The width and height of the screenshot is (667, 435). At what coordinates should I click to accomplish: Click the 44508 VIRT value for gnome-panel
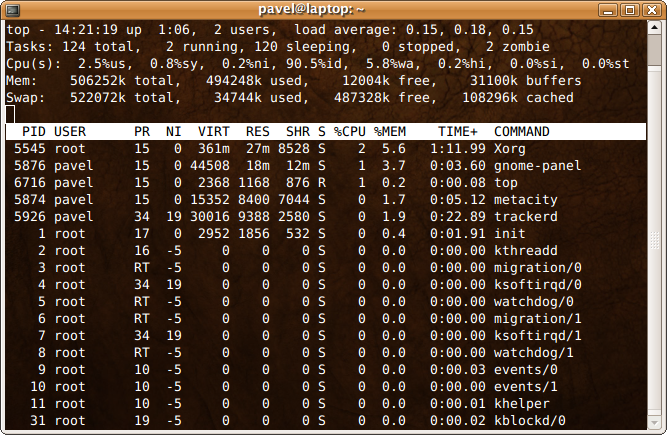pos(210,166)
